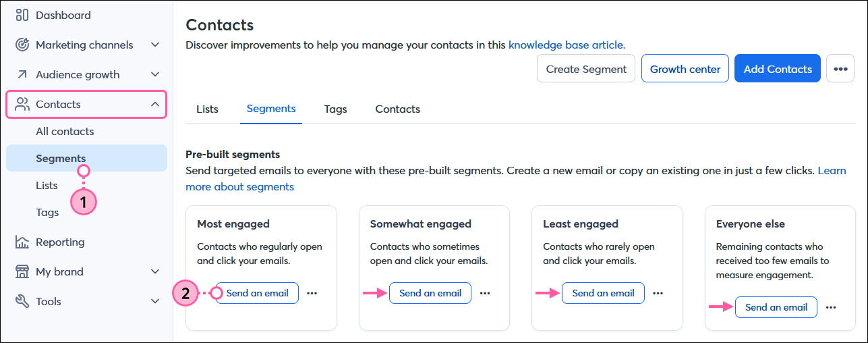Open the Tags tab

[x=335, y=109]
